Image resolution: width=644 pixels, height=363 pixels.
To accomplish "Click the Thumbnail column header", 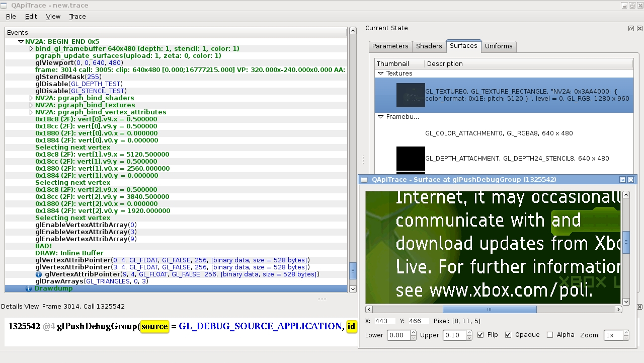I will 399,64.
